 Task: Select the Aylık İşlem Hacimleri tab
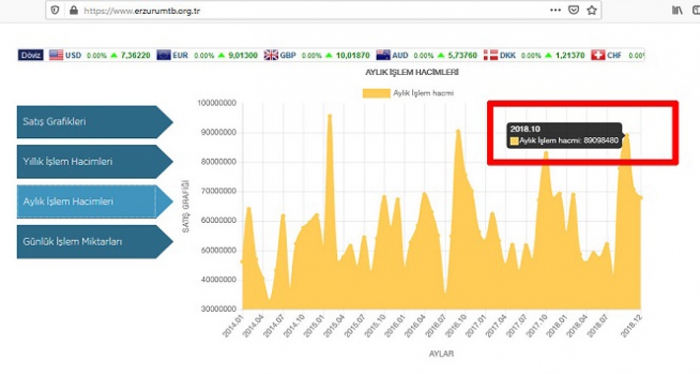tap(95, 202)
